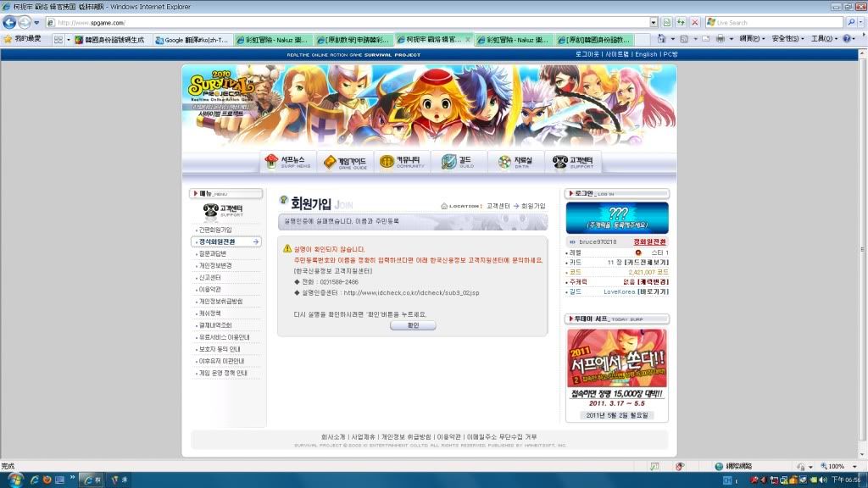
Task: Switch the site to English
Action: [646, 54]
